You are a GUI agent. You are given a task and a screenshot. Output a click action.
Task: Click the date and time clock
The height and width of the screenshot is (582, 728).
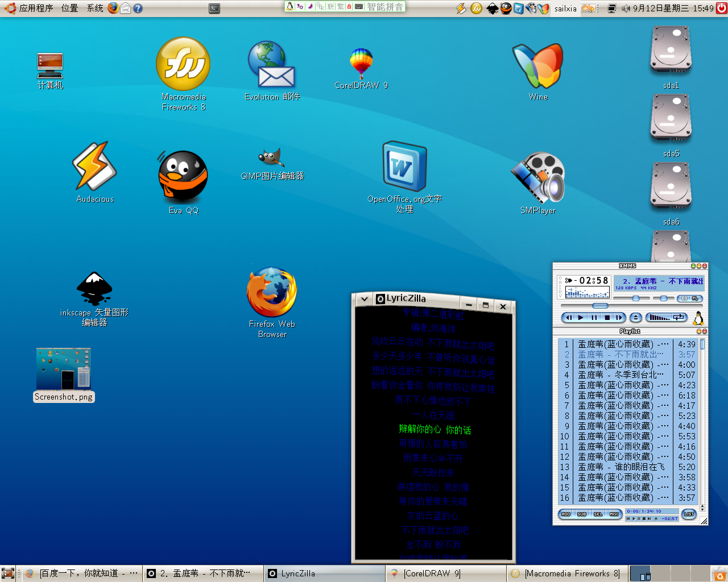click(x=673, y=8)
